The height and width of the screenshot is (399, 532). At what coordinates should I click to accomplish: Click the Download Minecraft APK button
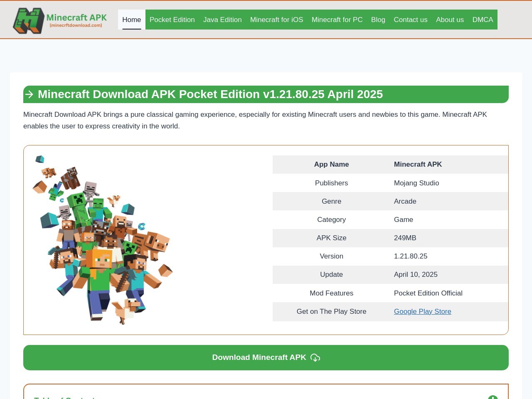[x=266, y=357]
